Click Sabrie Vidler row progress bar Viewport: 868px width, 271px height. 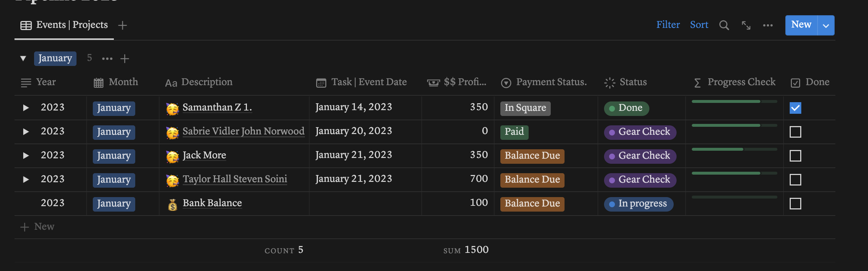[734, 125]
